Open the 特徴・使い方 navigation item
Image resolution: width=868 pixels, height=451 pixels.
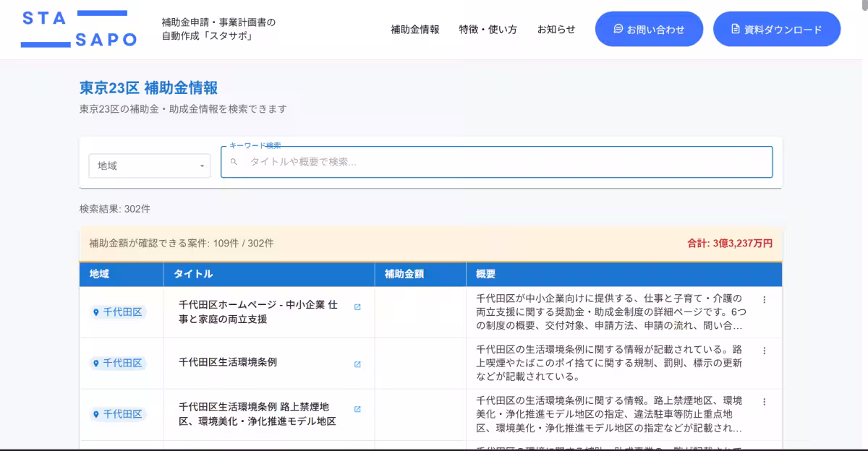point(488,30)
